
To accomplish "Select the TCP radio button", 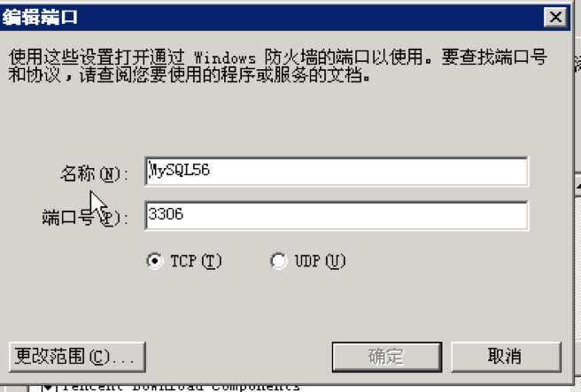I will pyautogui.click(x=154, y=261).
